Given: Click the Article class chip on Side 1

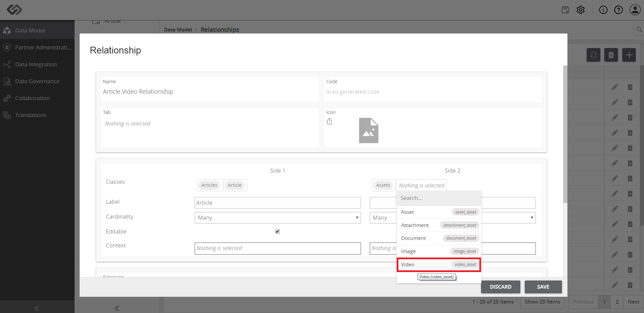Looking at the screenshot, I should click(235, 185).
